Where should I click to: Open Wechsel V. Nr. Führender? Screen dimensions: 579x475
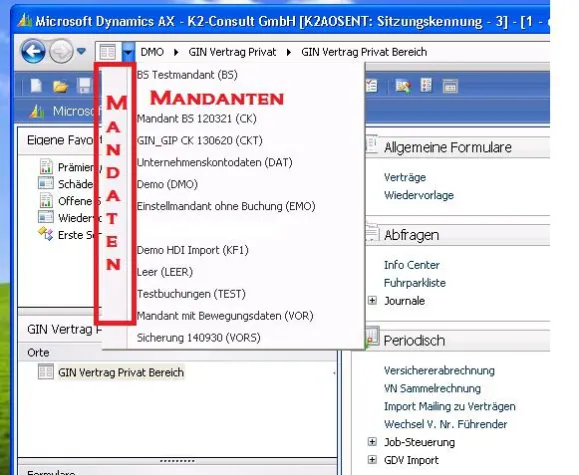[446, 424]
